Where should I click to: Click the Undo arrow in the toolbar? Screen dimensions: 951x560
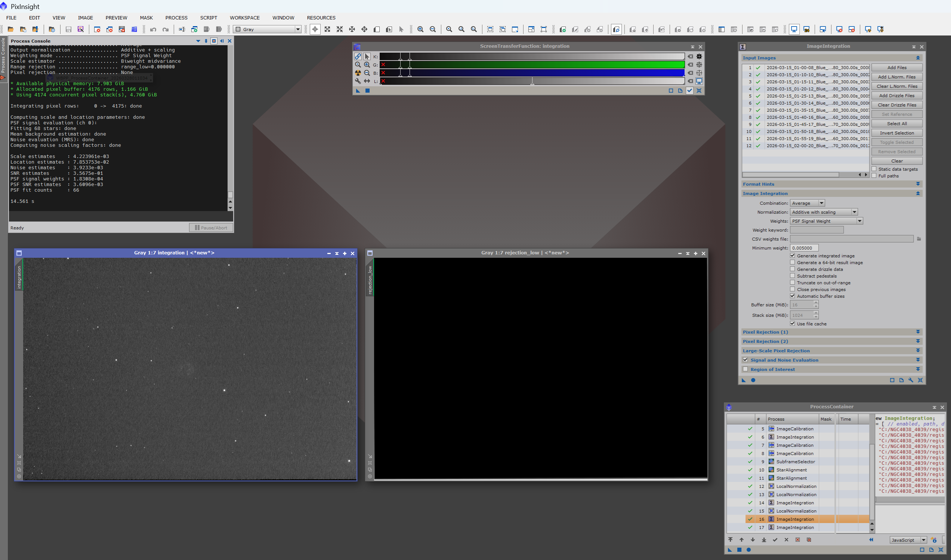click(x=153, y=30)
